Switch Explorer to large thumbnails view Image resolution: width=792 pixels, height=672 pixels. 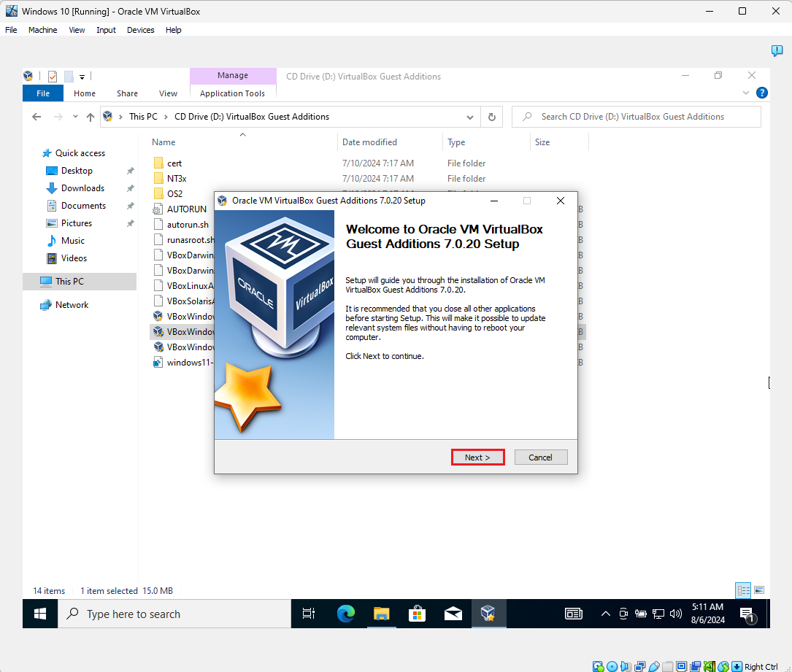[759, 590]
